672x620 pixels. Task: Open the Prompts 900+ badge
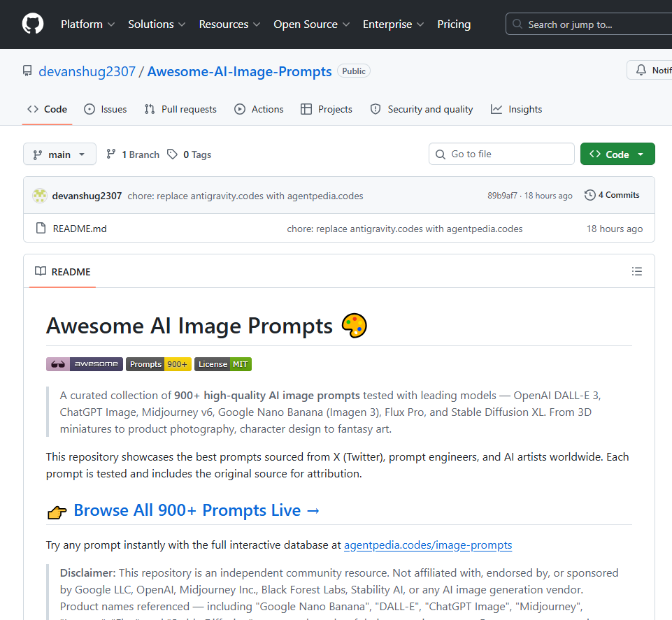point(159,364)
